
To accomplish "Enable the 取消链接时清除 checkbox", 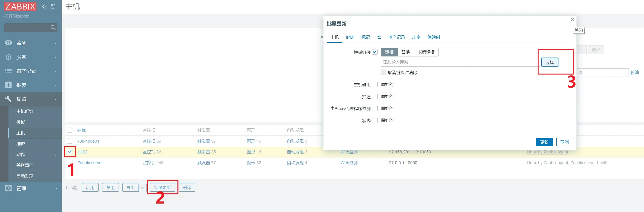I will coord(383,72).
